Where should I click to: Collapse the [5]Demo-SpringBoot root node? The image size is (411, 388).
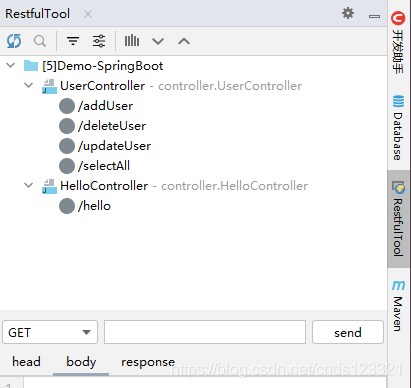tap(11, 65)
